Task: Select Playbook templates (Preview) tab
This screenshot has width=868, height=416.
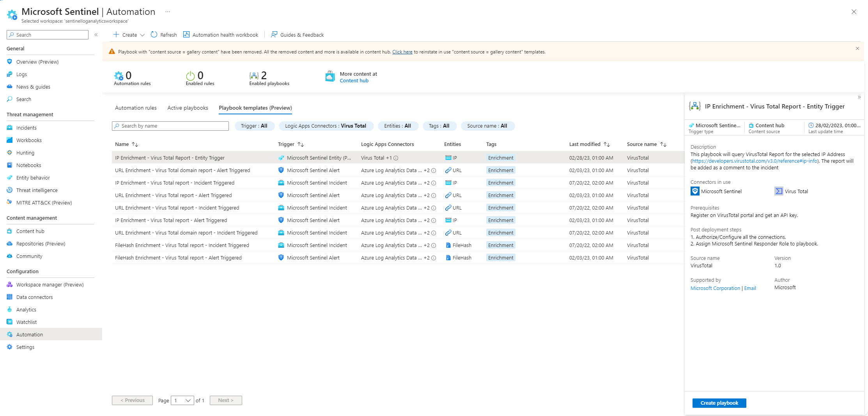Action: 255,108
